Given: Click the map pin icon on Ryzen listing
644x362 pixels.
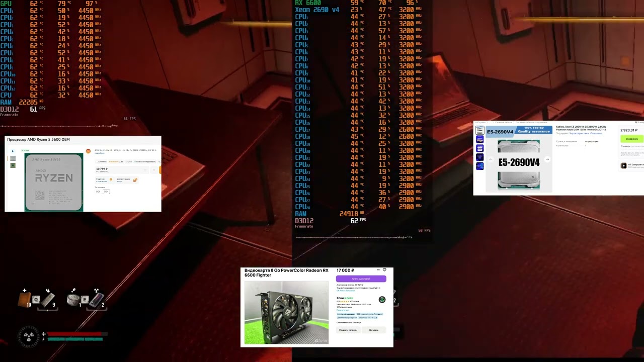Looking at the screenshot, I should coord(111,179).
